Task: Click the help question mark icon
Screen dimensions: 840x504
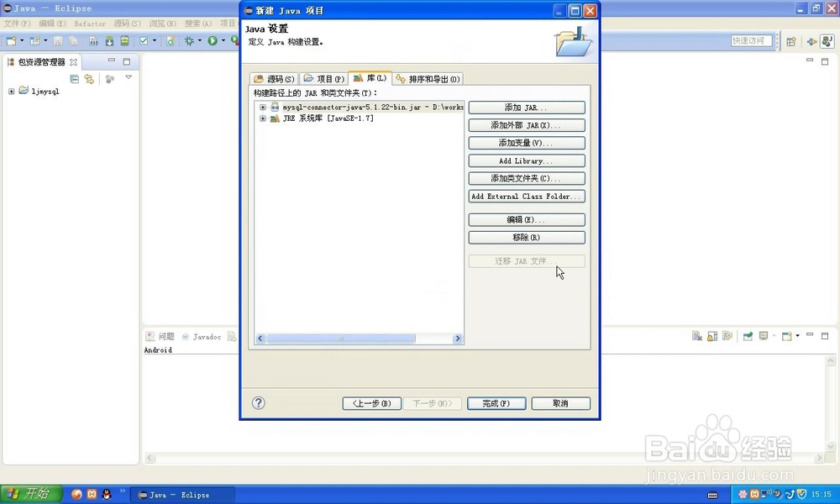Action: pos(258,402)
